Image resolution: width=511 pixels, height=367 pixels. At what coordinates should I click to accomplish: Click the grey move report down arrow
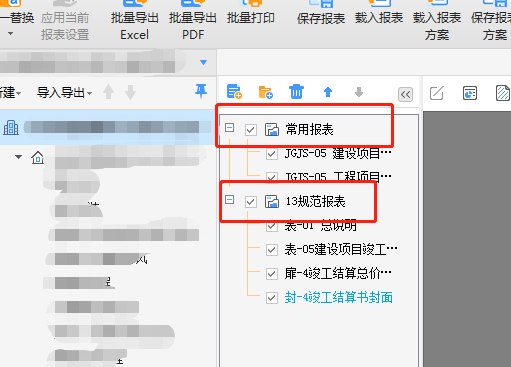click(x=359, y=92)
